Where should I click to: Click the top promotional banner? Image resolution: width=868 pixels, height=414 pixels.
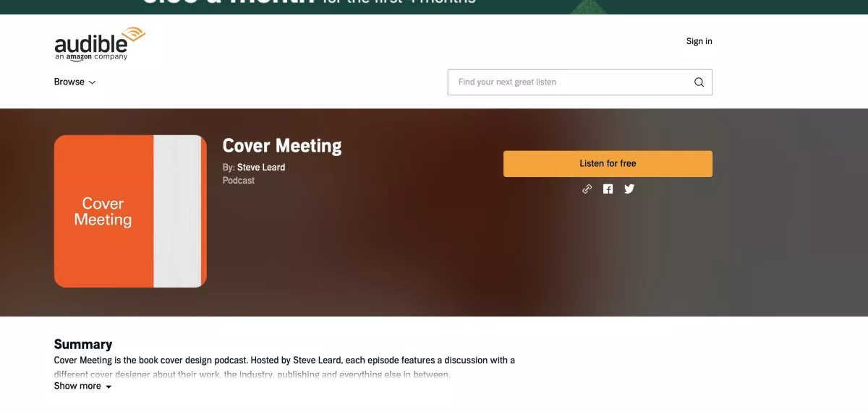point(434,7)
